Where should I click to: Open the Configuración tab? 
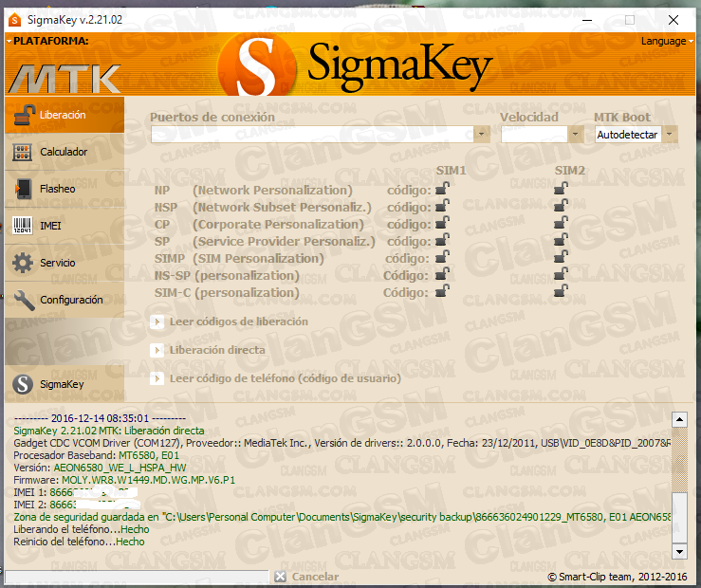coord(65,300)
